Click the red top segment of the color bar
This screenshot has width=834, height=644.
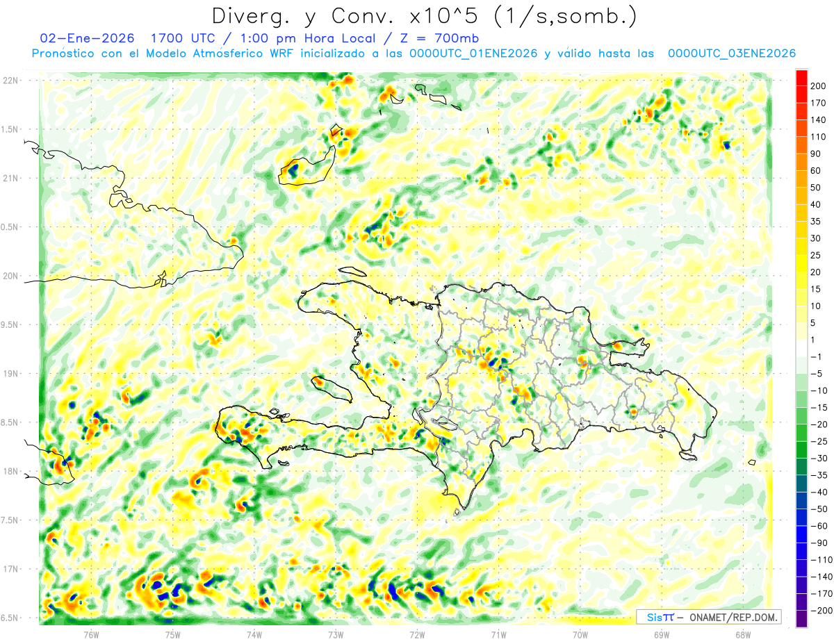(x=801, y=77)
